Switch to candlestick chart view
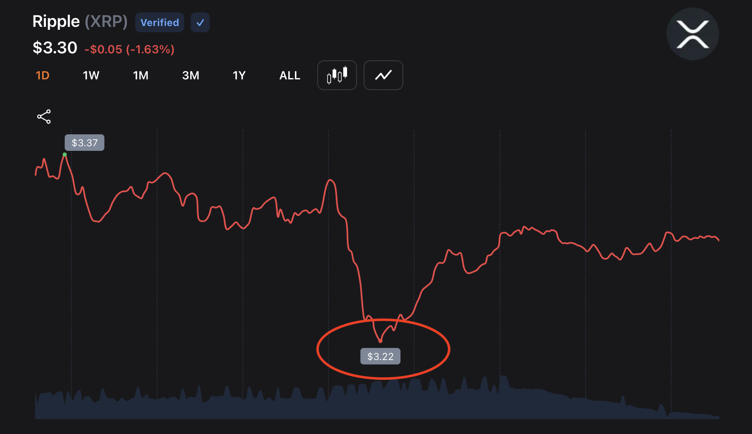 [337, 75]
